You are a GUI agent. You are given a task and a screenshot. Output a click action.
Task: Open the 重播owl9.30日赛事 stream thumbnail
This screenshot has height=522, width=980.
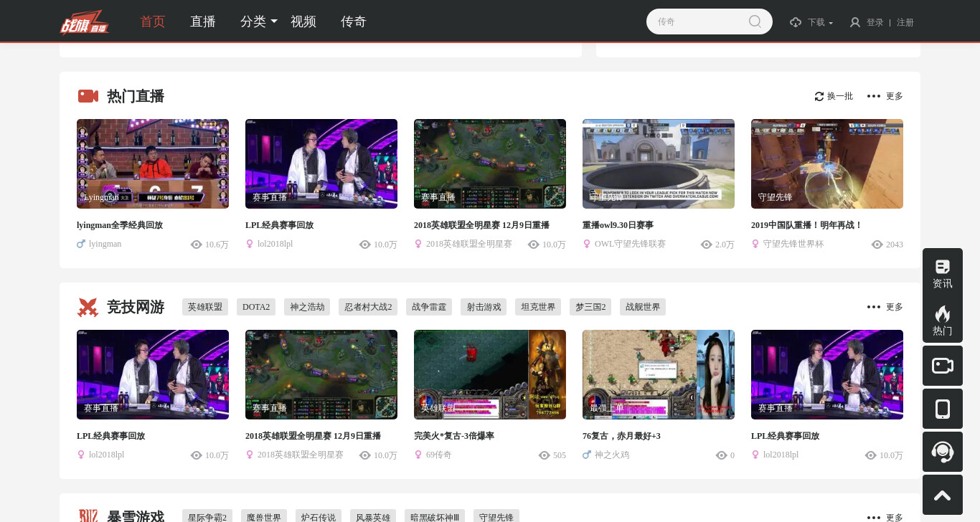coord(659,163)
